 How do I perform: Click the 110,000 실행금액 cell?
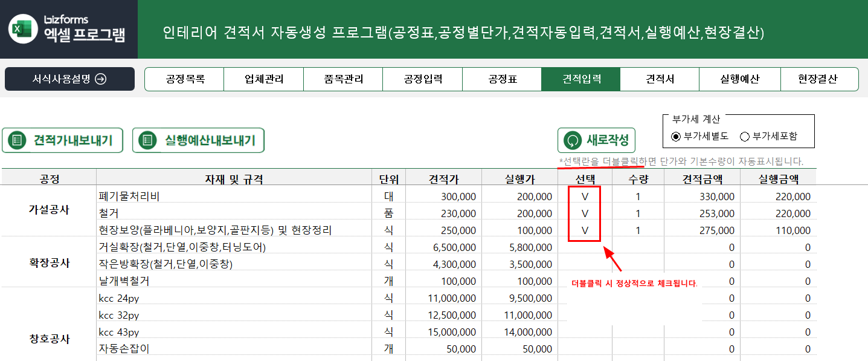778,230
